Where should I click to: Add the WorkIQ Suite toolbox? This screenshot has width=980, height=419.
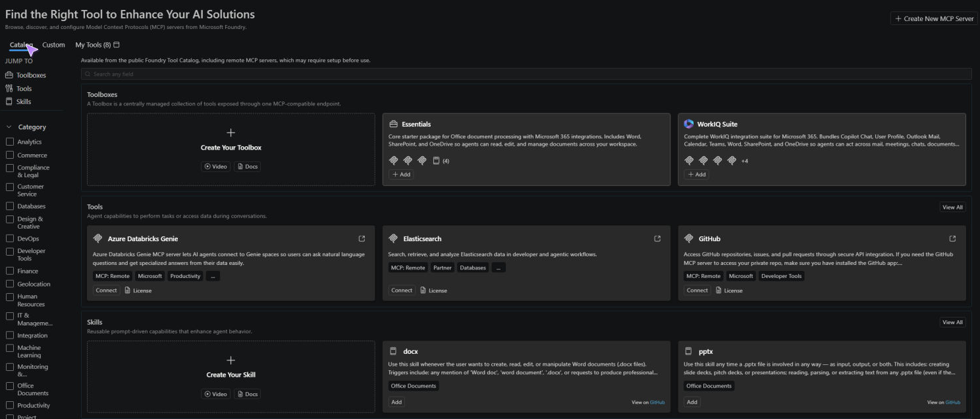point(696,175)
